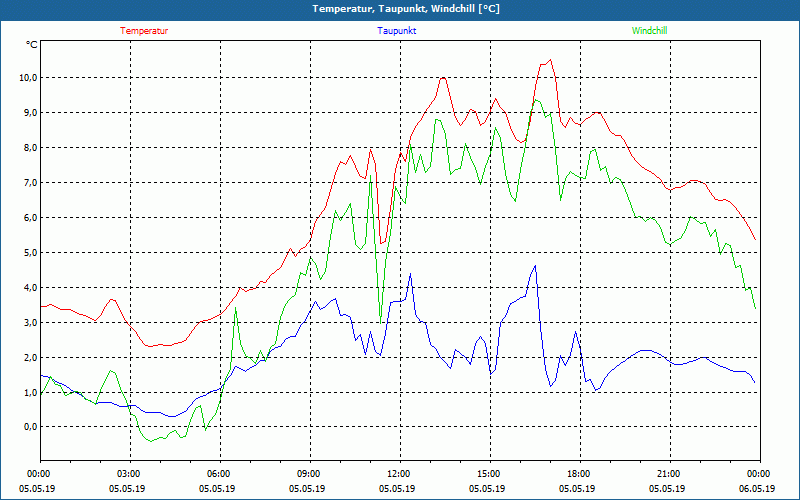This screenshot has width=800, height=500.
Task: Click the 12:00 time label on the x-axis
Action: [x=401, y=474]
